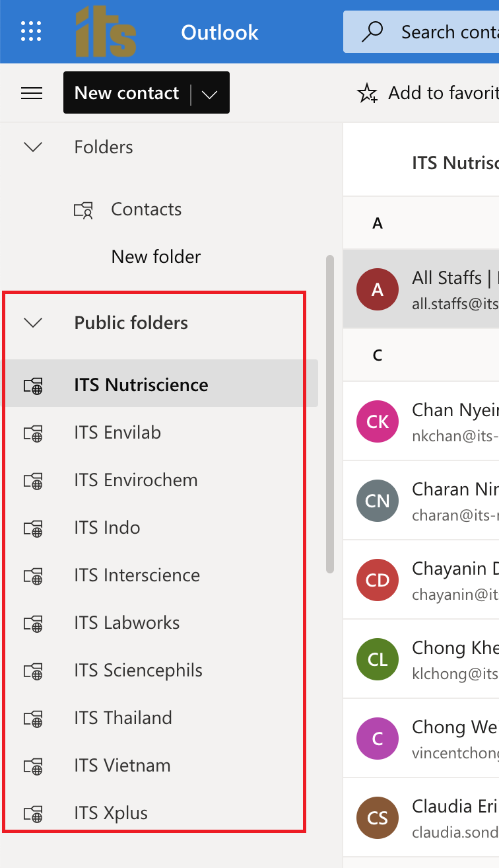Click the ITS Envilab public folder icon
Viewport: 499px width, 868px height.
click(x=33, y=433)
